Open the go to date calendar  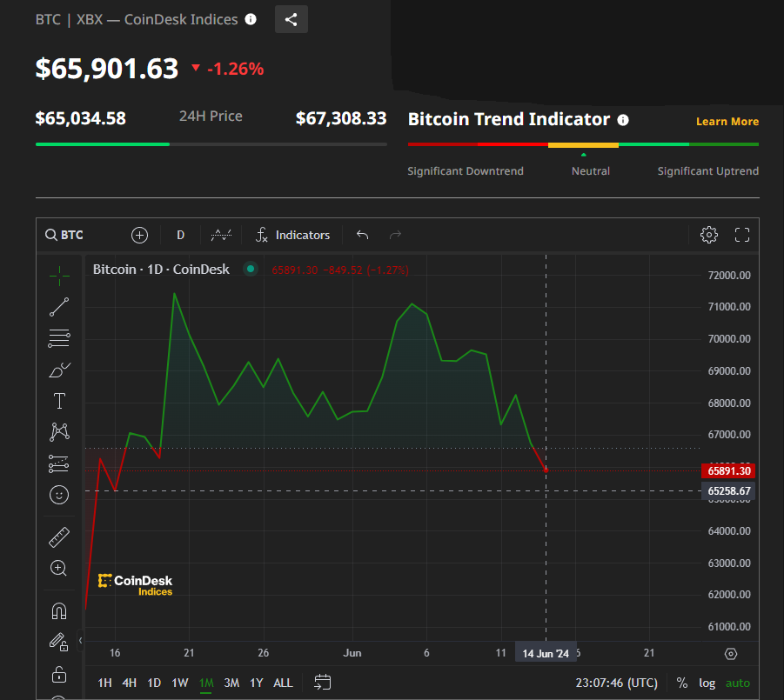[323, 683]
